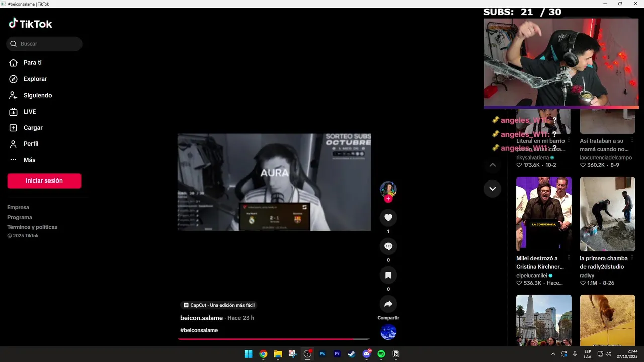Open the Windows Start menu
Viewport: 644px width, 362px height.
(x=248, y=354)
